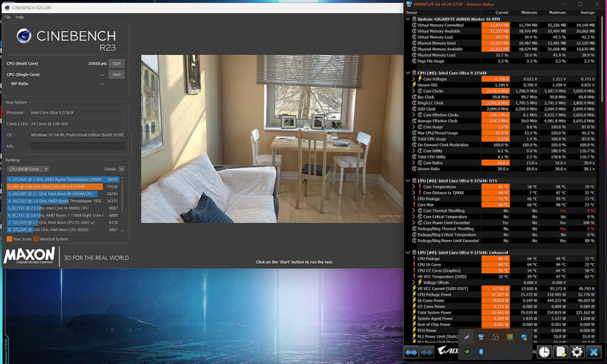Viewport: 607px width, 364px height.
Task: Expand the Core Usage sensor row
Action: click(x=413, y=127)
